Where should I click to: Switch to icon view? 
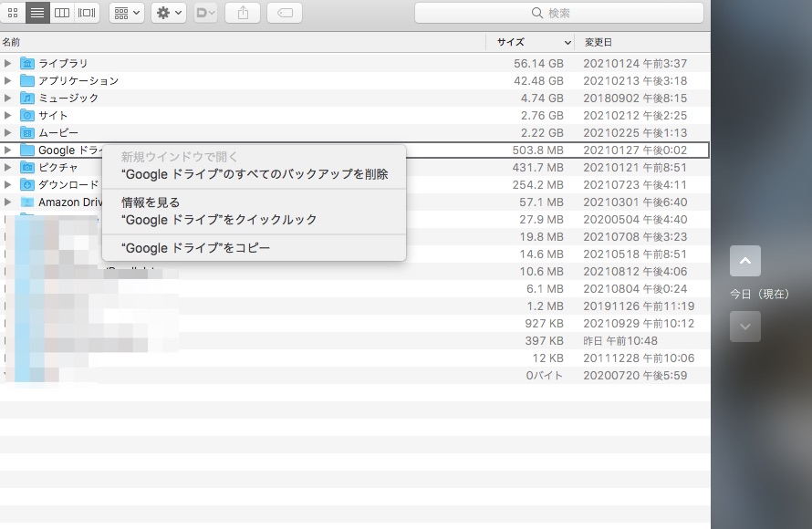[x=13, y=13]
